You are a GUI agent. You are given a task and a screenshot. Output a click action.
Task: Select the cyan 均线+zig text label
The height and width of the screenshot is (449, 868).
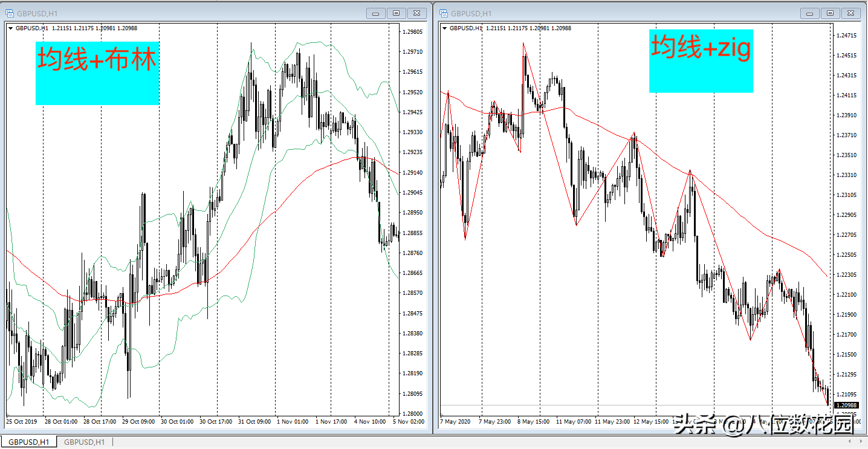point(701,60)
